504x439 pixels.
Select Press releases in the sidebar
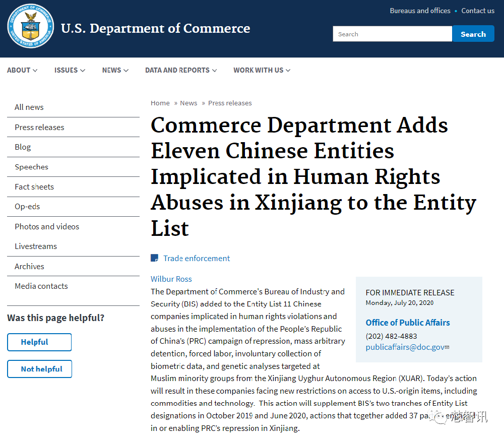[39, 127]
